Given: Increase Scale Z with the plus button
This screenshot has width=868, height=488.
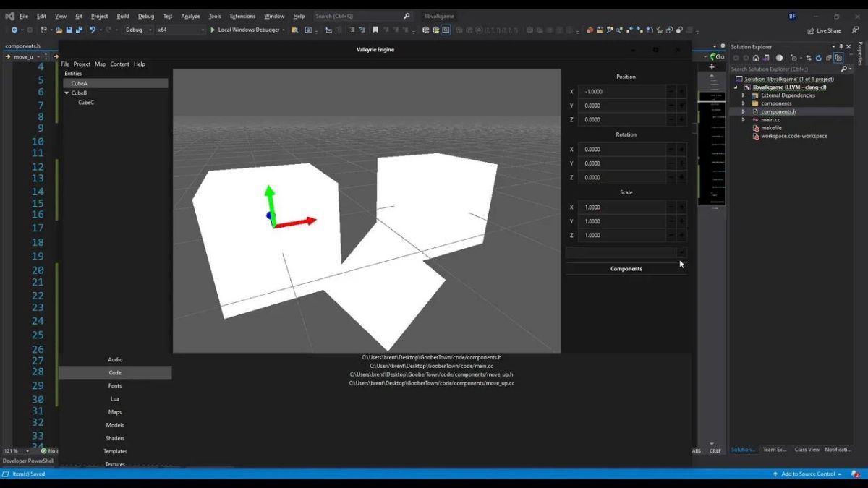Looking at the screenshot, I should (681, 236).
